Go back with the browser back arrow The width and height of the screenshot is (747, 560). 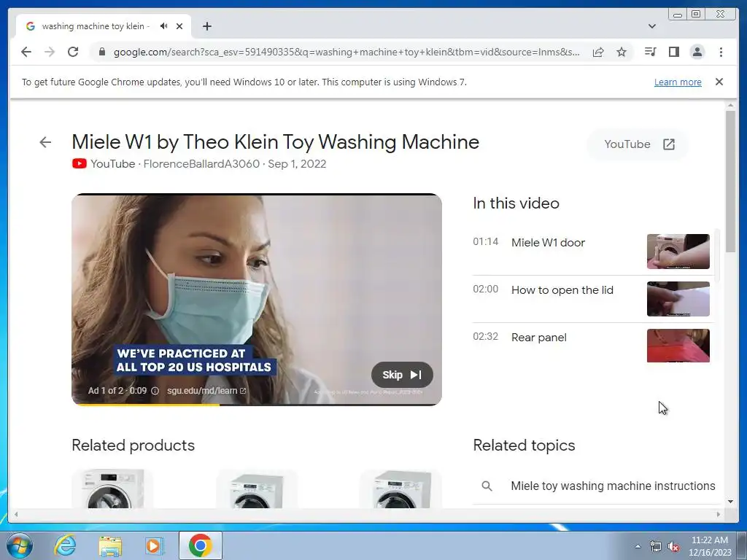coord(26,52)
